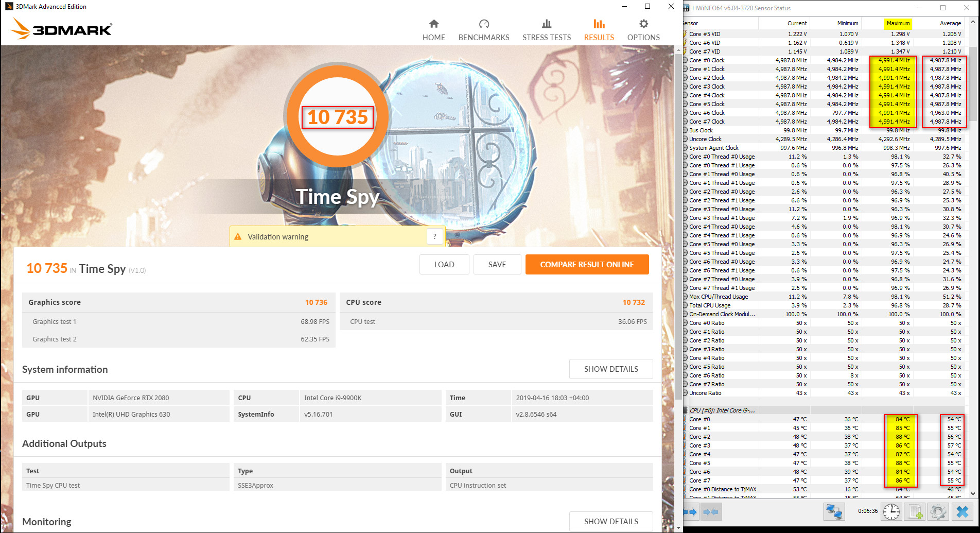
Task: Click the 'Graphics score' row
Action: coord(179,302)
